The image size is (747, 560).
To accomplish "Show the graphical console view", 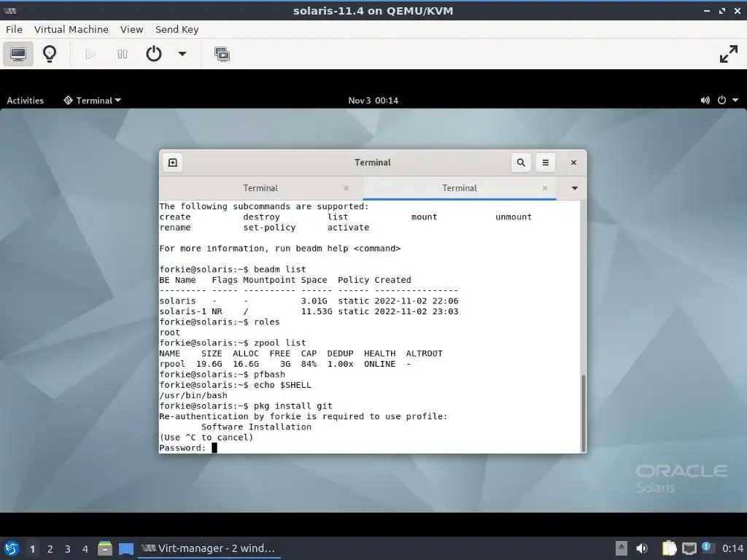I will [x=18, y=54].
